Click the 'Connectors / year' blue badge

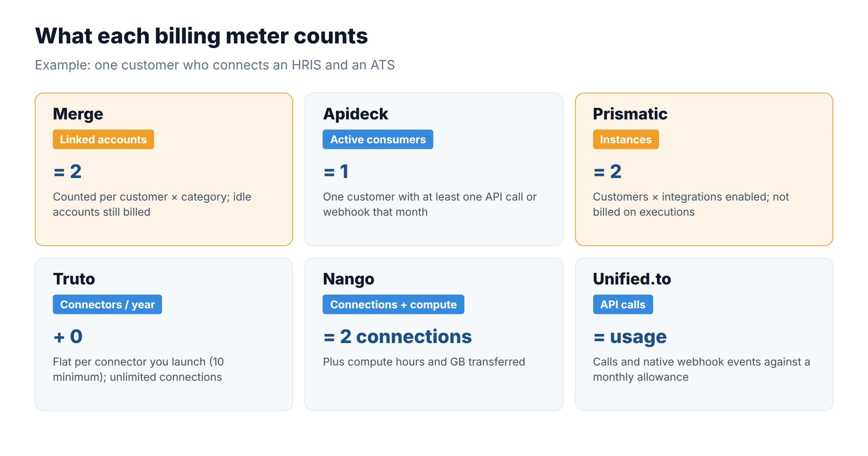[107, 304]
